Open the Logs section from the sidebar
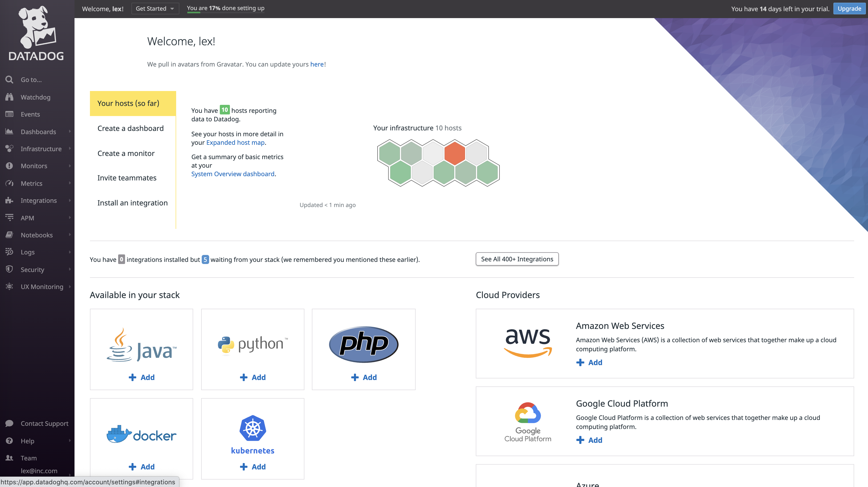This screenshot has height=487, width=868. click(27, 252)
